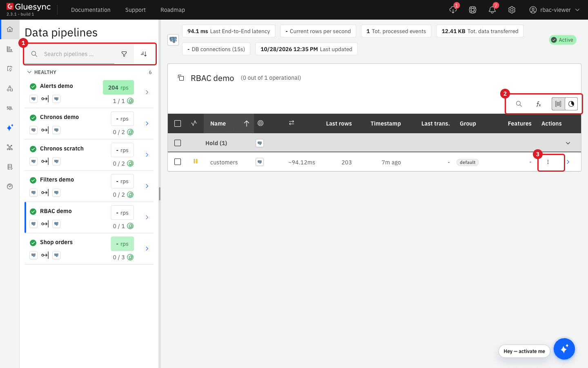Open rbac-viewer user dropdown
The image size is (588, 368).
(555, 10)
